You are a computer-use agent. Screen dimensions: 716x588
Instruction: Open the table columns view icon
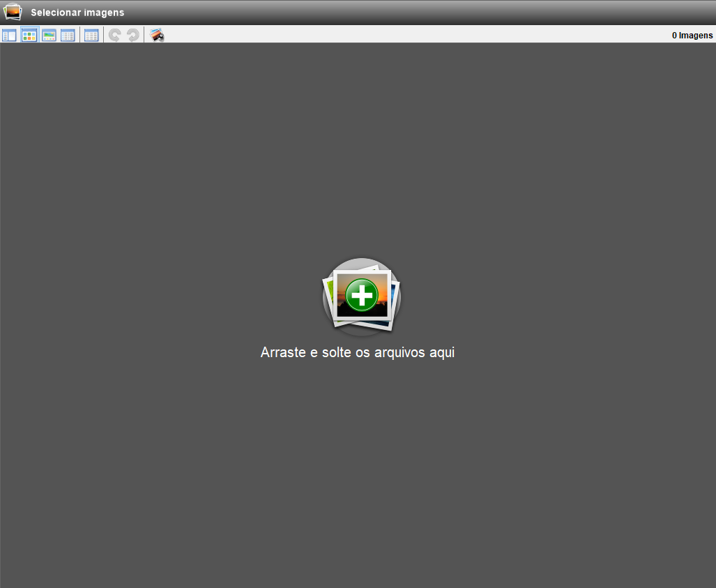(x=91, y=35)
